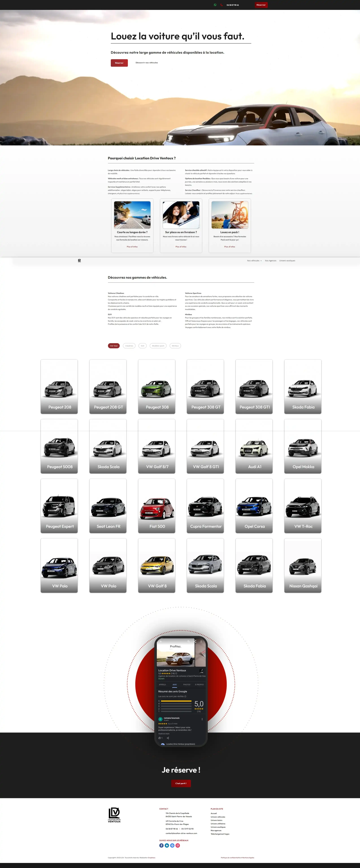Screen dimensions: 360x868
Task: Click the Location Drive Ventoux footer logo
Action: [x=114, y=815]
